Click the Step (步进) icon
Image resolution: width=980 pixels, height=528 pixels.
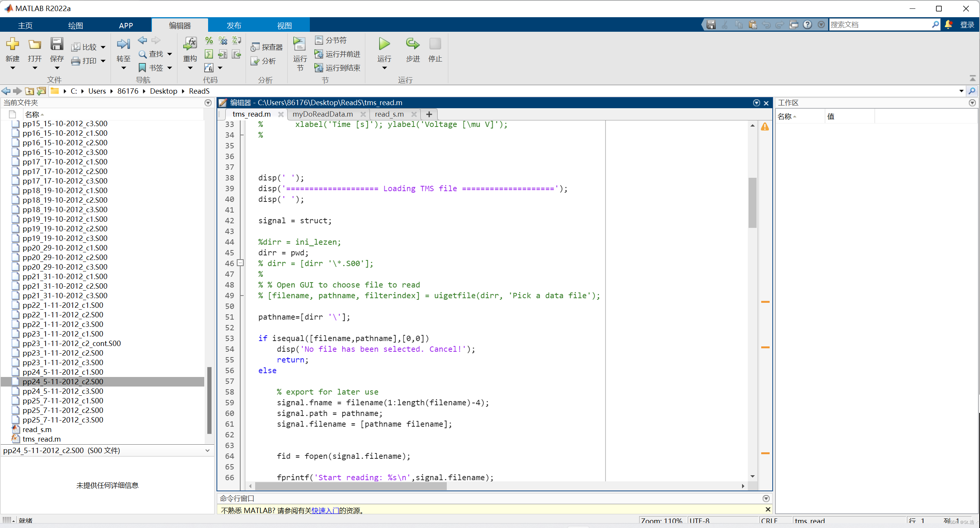click(x=412, y=44)
